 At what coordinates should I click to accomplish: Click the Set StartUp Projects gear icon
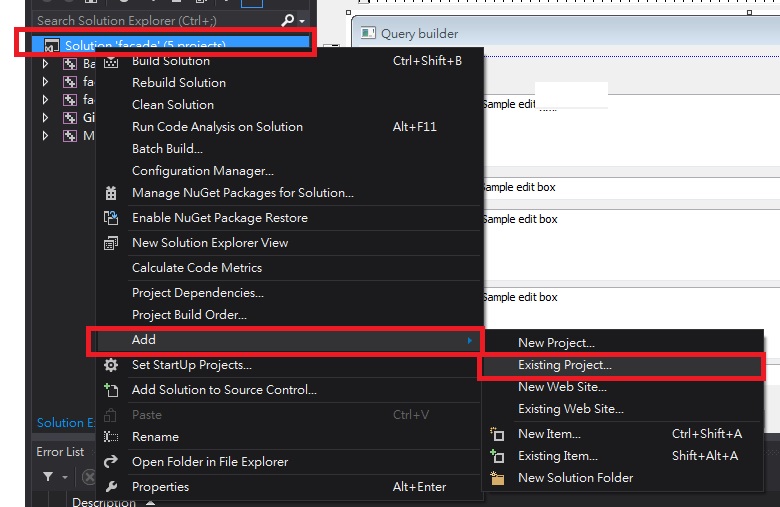click(111, 365)
